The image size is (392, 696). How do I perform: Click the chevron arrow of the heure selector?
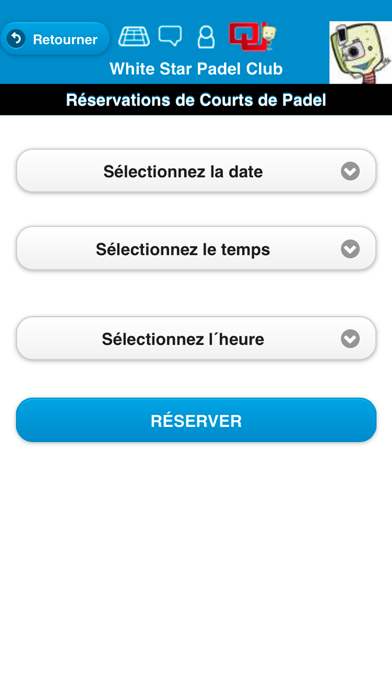click(x=350, y=339)
